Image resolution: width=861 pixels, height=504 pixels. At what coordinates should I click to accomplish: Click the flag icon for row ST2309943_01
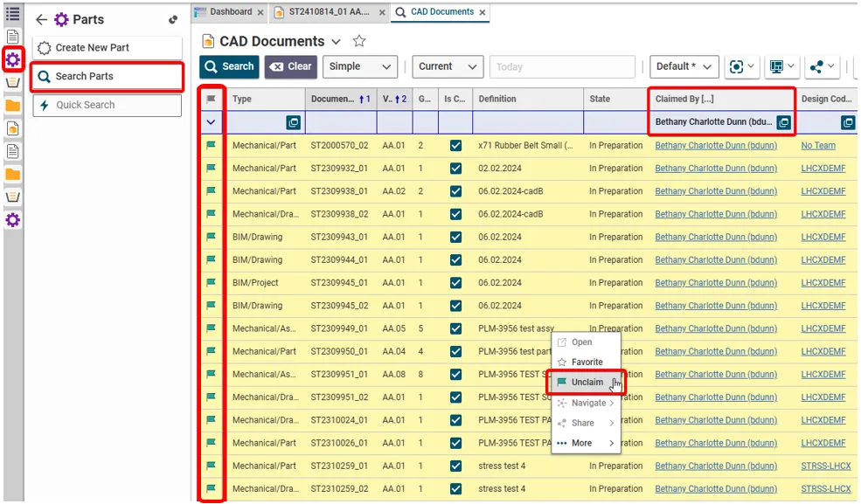click(x=211, y=237)
